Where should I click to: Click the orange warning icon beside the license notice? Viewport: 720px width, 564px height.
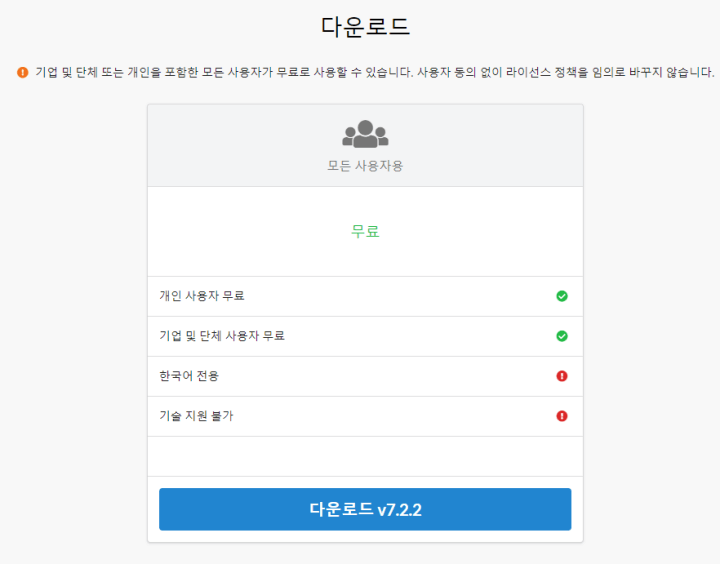(x=22, y=72)
